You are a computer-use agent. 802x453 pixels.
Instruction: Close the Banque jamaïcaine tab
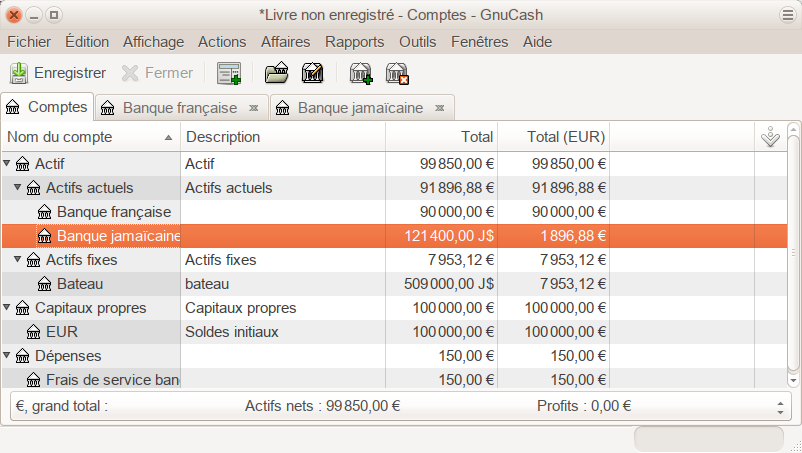click(440, 108)
